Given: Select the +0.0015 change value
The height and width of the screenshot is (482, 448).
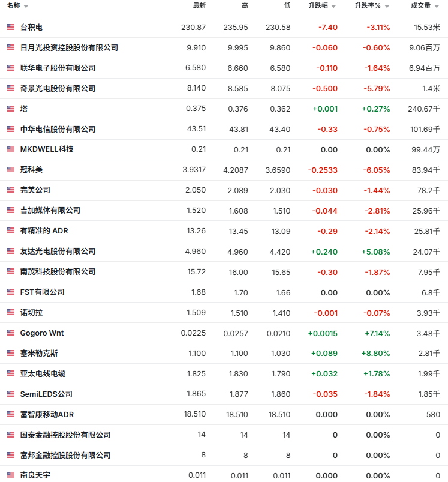Looking at the screenshot, I should click(x=323, y=333).
